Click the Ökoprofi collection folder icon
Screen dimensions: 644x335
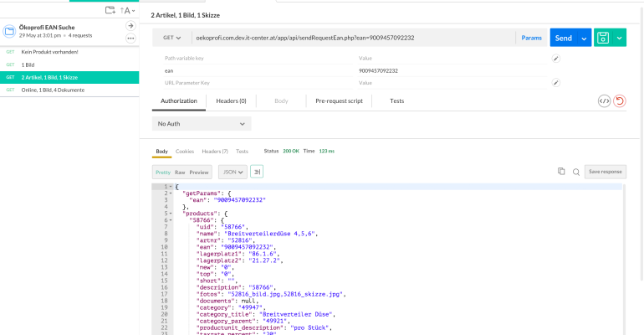tap(9, 31)
